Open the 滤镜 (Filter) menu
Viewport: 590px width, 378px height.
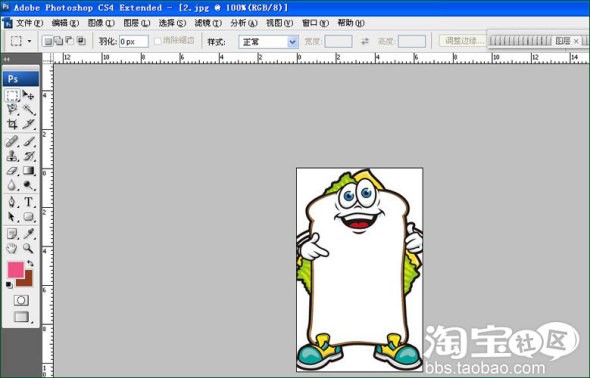click(208, 23)
